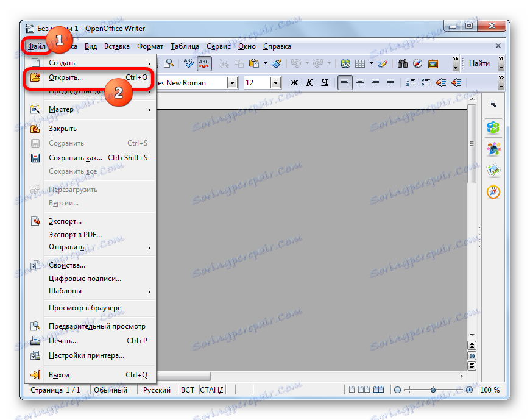
Task: Toggle the Show Draw Functions pencil icon
Action: [x=383, y=63]
